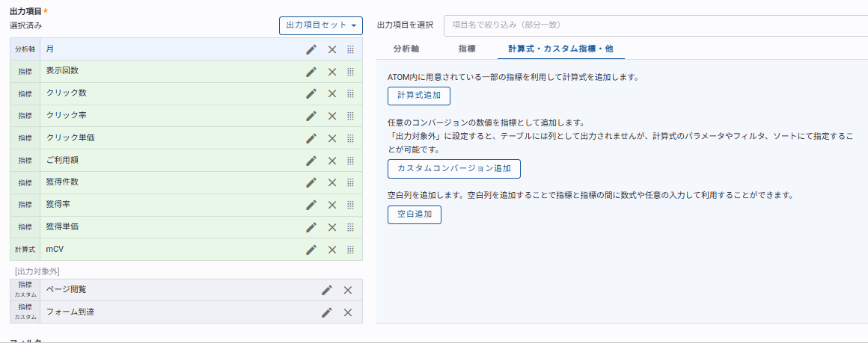
Task: Delete the mCV formula
Action: 332,250
